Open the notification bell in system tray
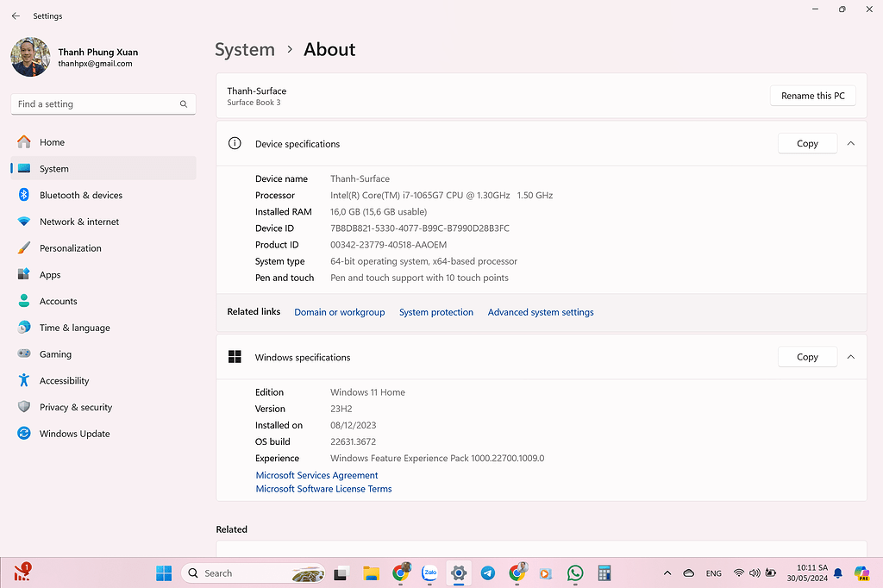 coord(838,573)
